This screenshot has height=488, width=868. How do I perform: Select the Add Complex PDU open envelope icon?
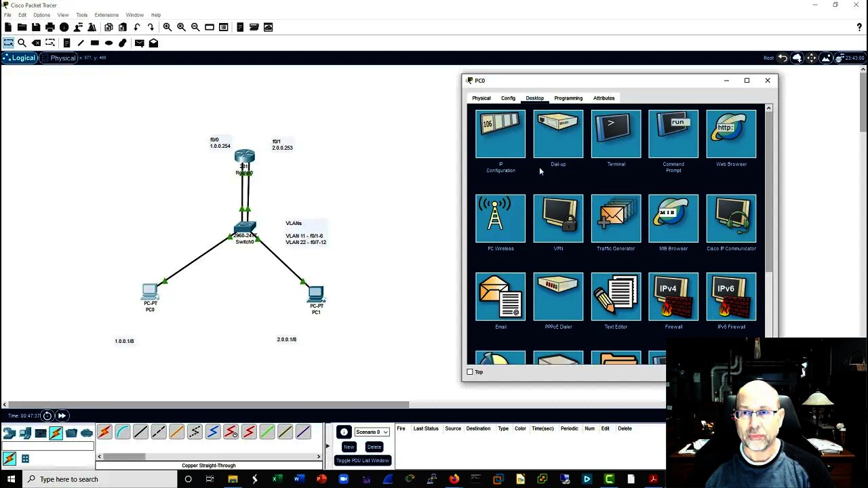[153, 43]
